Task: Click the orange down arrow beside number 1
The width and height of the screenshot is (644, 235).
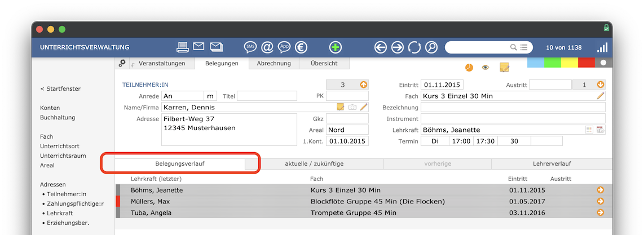Action: click(x=601, y=85)
